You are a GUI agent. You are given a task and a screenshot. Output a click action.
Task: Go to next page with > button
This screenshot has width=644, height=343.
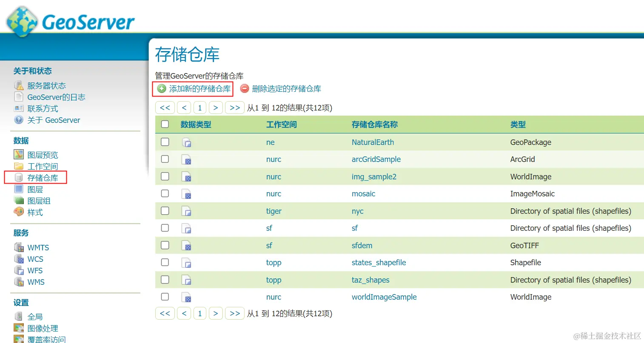[216, 108]
